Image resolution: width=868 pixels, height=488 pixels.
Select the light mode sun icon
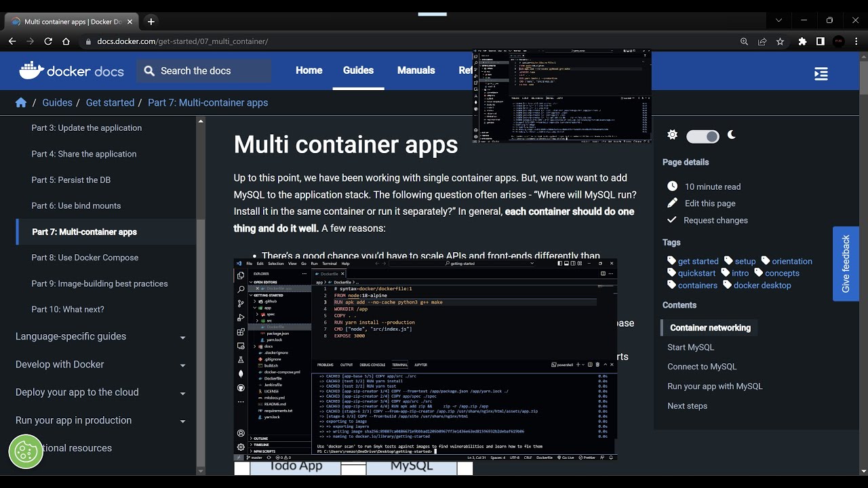click(x=672, y=135)
